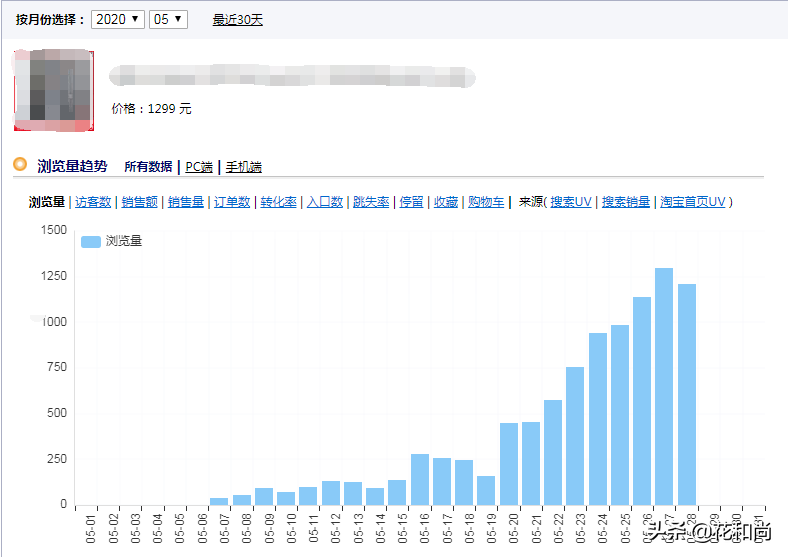Viewport: 788px width, 557px height.
Task: Open the 购物车 metric link
Action: click(x=486, y=202)
